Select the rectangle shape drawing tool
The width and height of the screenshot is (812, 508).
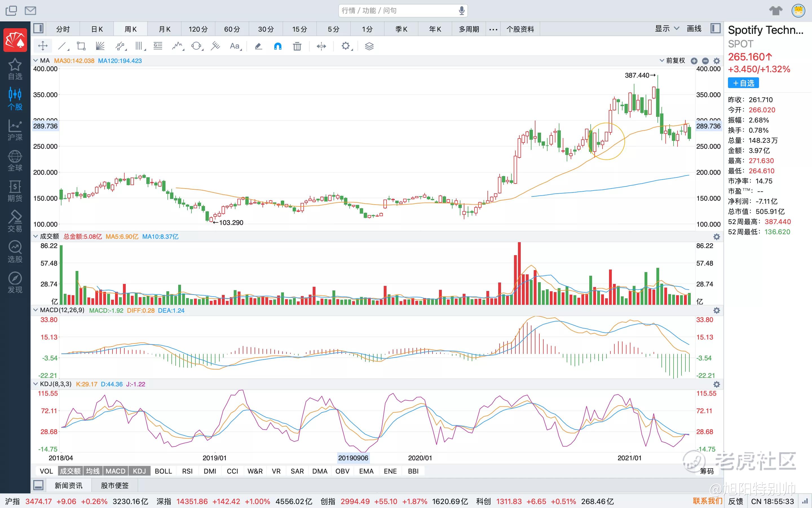pos(81,46)
